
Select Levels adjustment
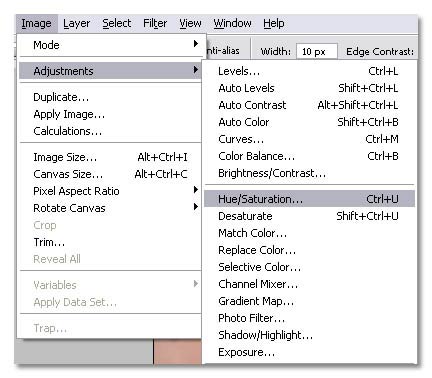[x=309, y=71]
